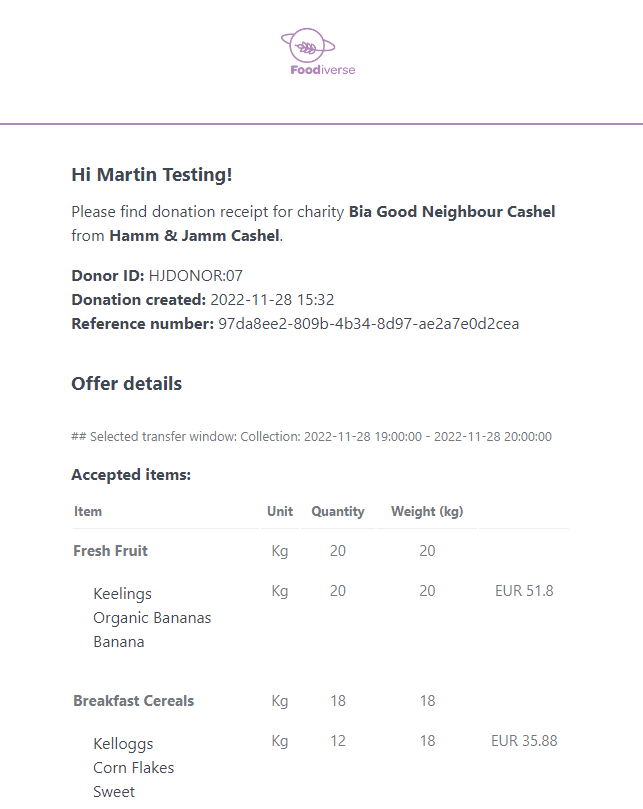The height and width of the screenshot is (809, 643).
Task: Click the selected transfer window collection line
Action: point(311,437)
